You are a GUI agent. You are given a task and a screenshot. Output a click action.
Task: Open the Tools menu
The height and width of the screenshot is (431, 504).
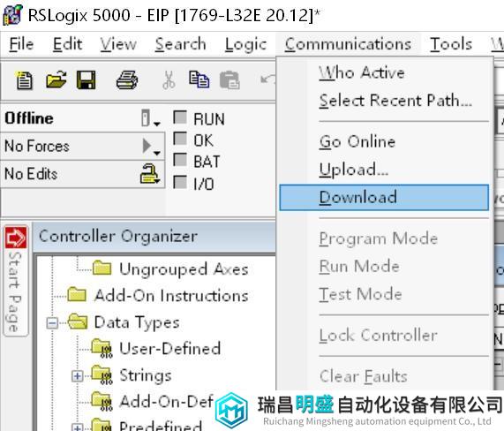pyautogui.click(x=451, y=44)
